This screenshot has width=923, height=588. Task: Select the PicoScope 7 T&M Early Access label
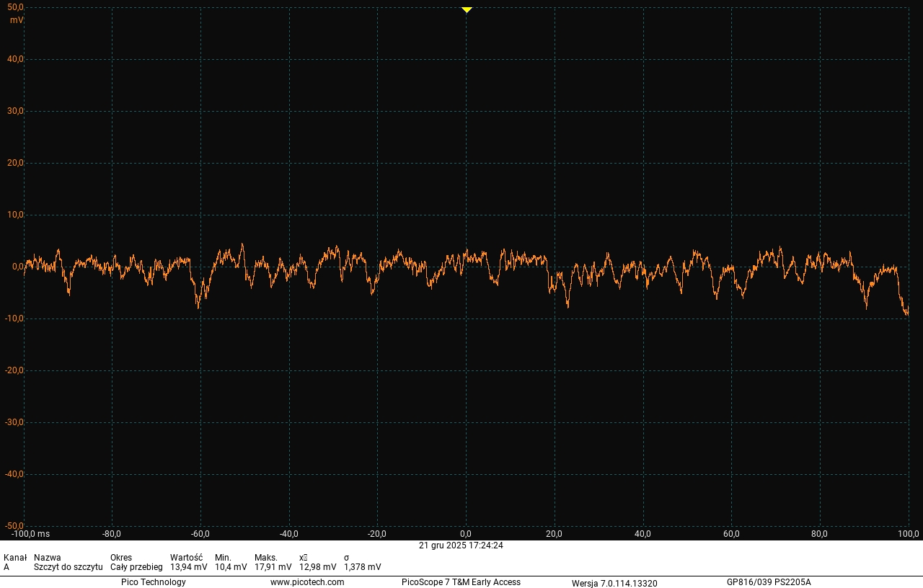tap(461, 582)
